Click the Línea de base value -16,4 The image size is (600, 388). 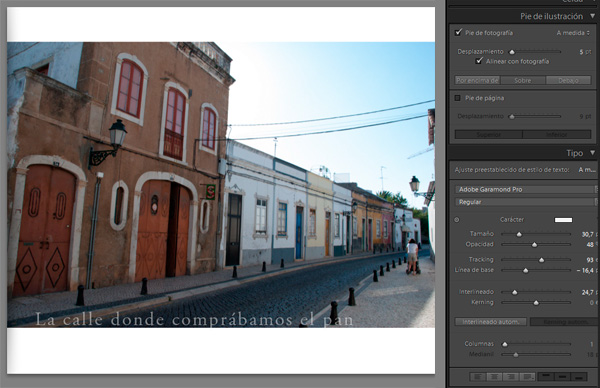click(585, 271)
